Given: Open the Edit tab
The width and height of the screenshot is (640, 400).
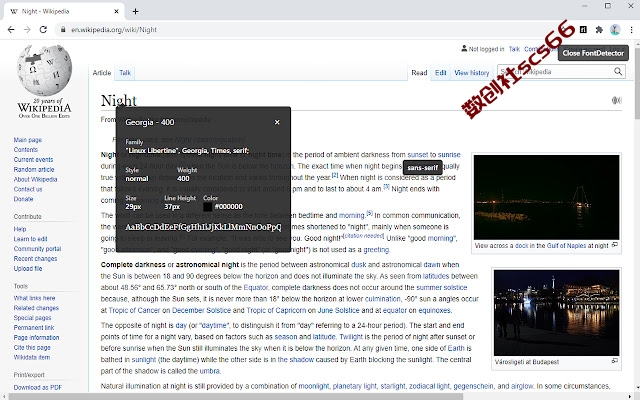Looking at the screenshot, I should point(440,73).
